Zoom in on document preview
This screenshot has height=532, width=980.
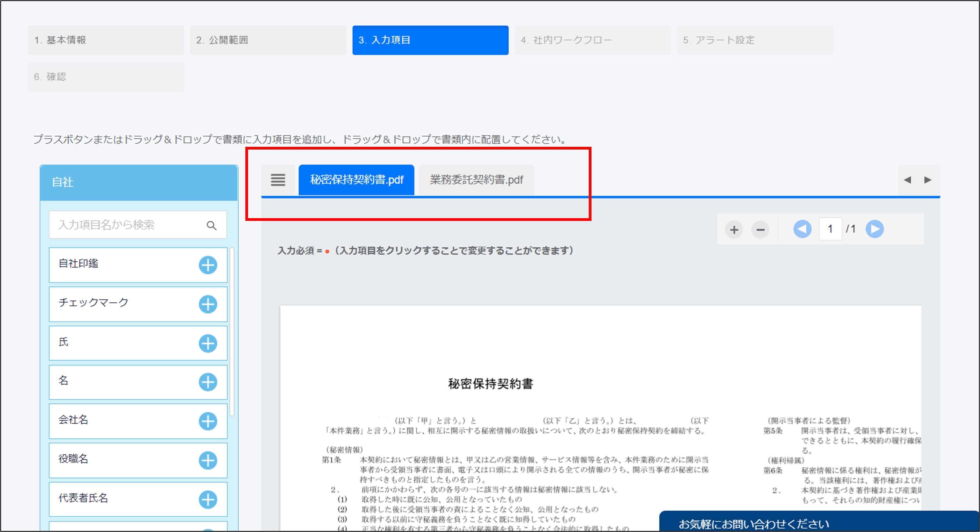(x=734, y=229)
